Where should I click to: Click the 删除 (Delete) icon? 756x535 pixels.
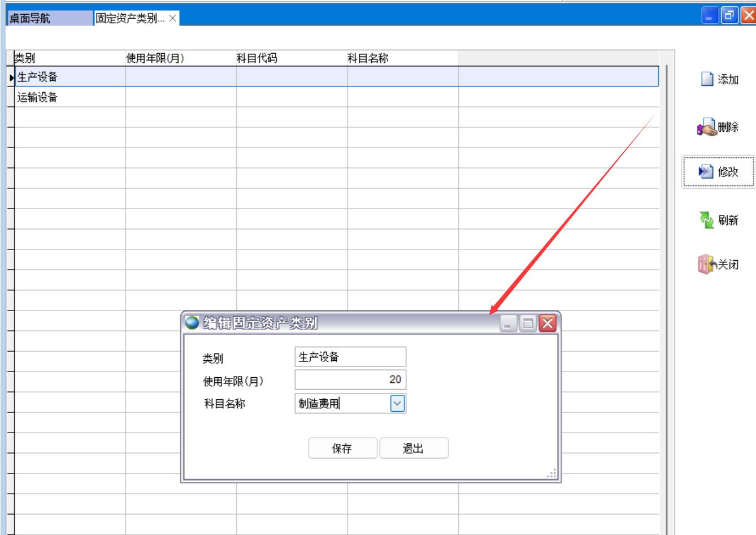(706, 127)
